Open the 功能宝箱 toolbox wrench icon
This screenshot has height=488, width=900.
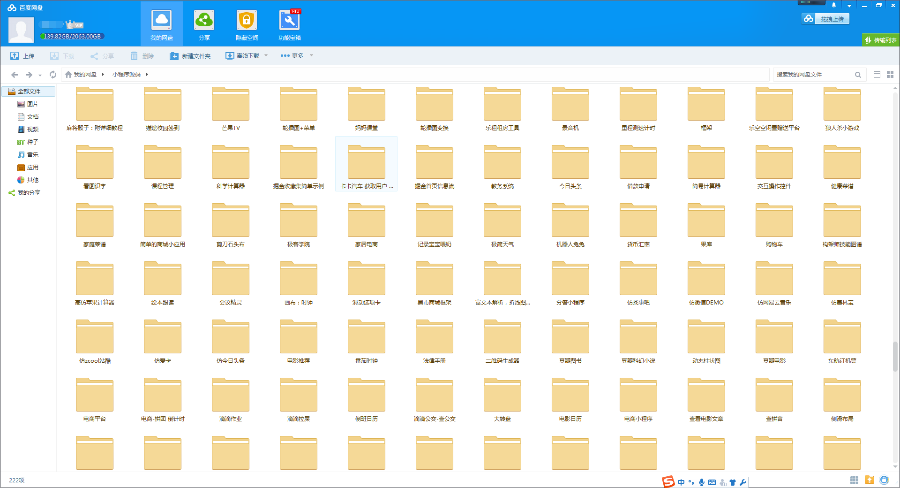(289, 23)
